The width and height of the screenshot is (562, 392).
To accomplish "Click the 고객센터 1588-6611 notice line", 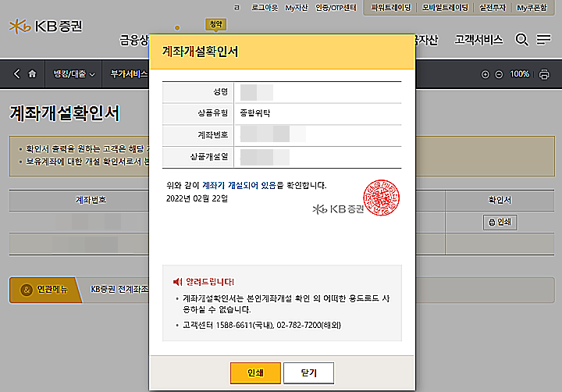I will click(x=261, y=326).
